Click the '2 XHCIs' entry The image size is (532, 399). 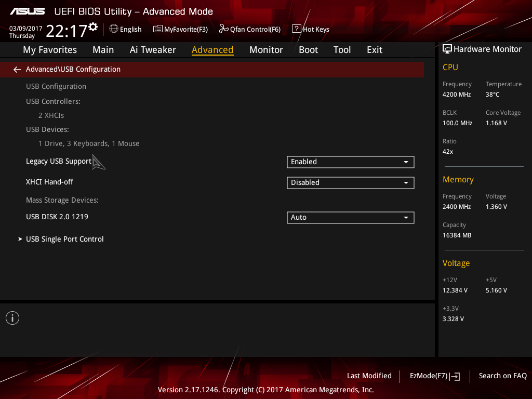pyautogui.click(x=51, y=116)
